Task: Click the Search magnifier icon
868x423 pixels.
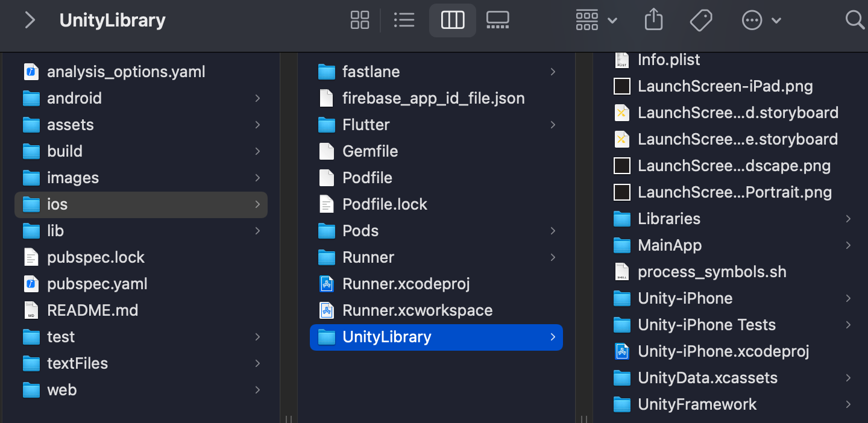Action: click(x=855, y=20)
